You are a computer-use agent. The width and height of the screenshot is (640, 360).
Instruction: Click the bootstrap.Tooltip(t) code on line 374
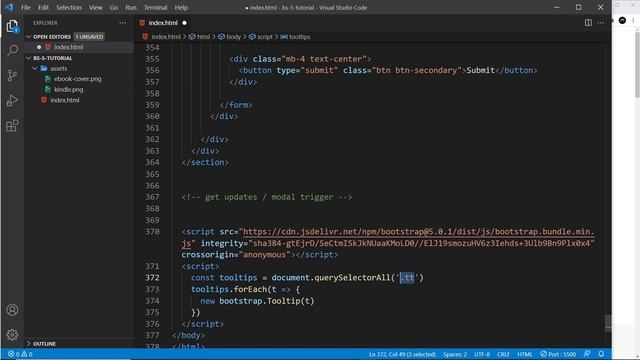click(267, 301)
